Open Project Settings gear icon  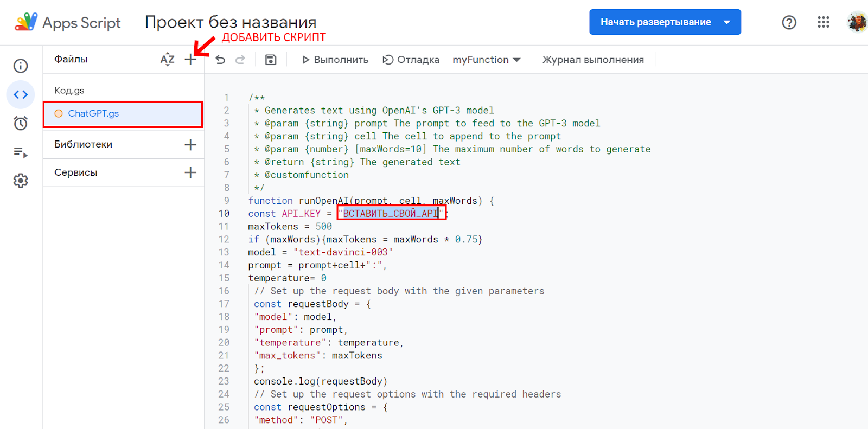click(x=21, y=181)
